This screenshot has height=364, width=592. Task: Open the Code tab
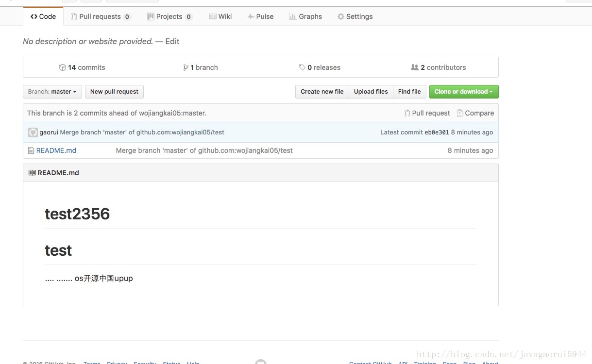point(43,17)
